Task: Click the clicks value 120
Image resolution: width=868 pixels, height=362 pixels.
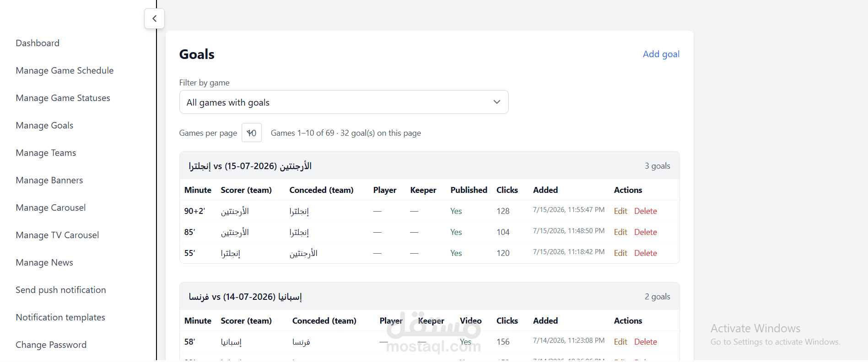Action: point(503,253)
